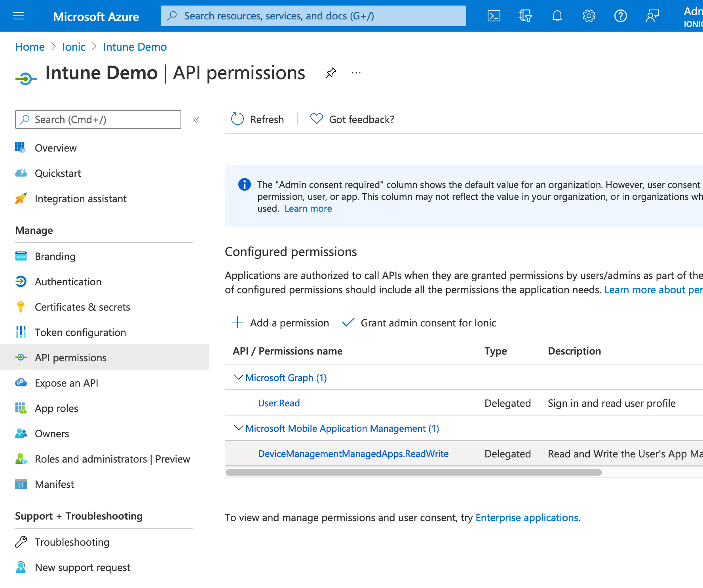Click the Authentication arrow icon
This screenshot has height=588, width=703.
(21, 281)
